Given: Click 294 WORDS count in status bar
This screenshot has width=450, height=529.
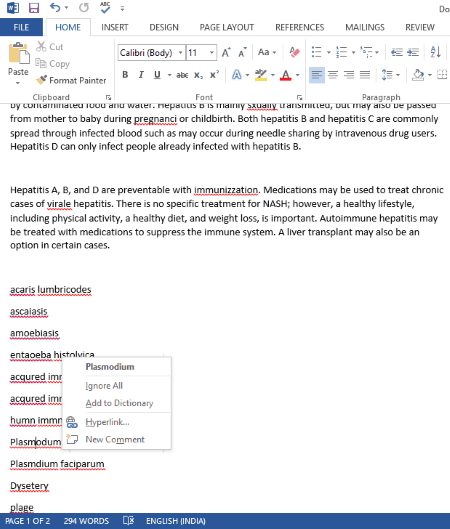Looking at the screenshot, I should (x=86, y=521).
